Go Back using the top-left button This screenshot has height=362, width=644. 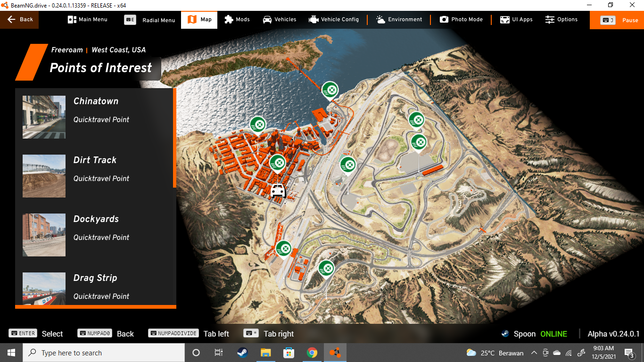[x=20, y=19]
